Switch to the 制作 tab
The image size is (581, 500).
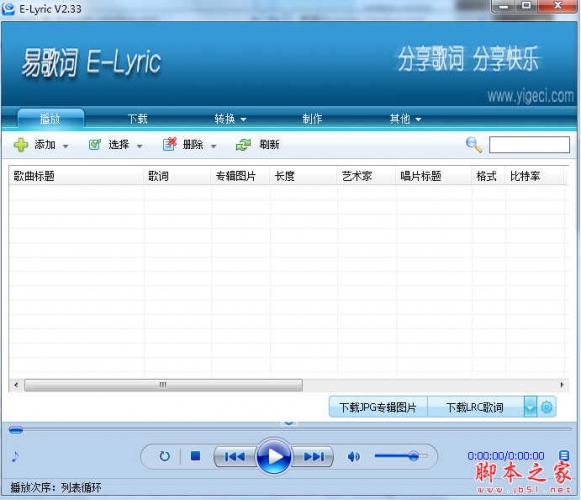(312, 119)
